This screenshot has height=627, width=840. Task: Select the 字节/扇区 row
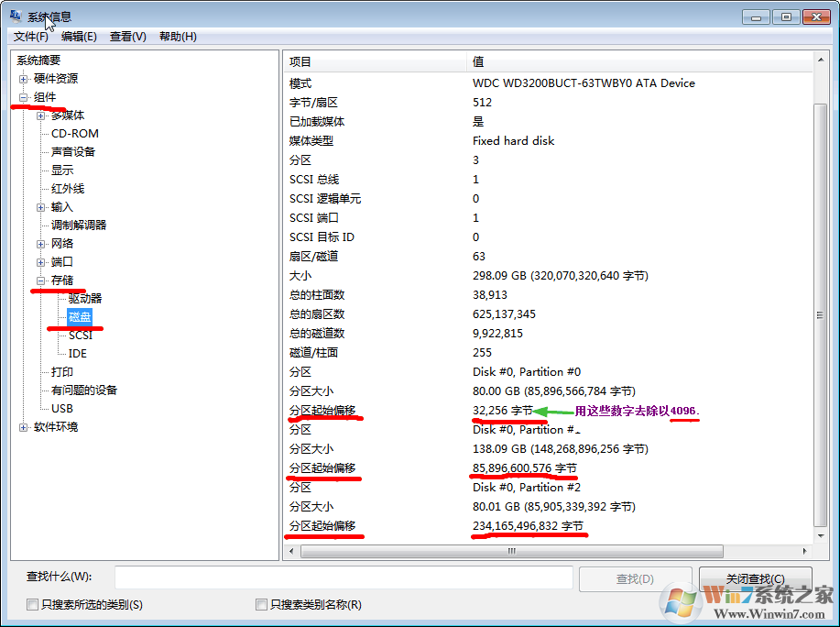click(x=548, y=103)
